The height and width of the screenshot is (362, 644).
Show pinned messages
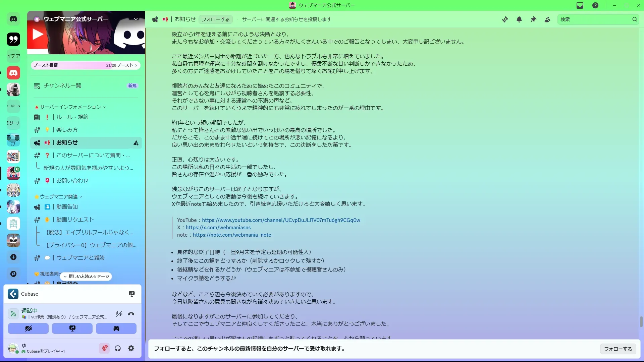click(x=533, y=19)
